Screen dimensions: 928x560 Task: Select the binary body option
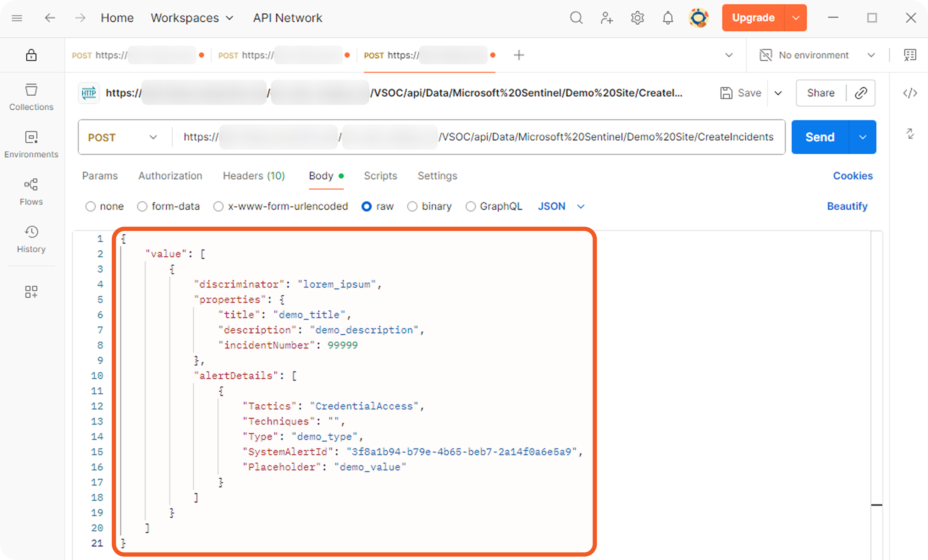412,206
